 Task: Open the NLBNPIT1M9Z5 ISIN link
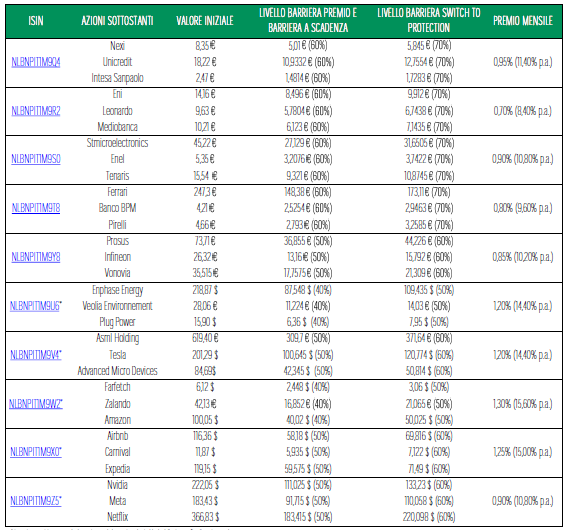point(36,501)
